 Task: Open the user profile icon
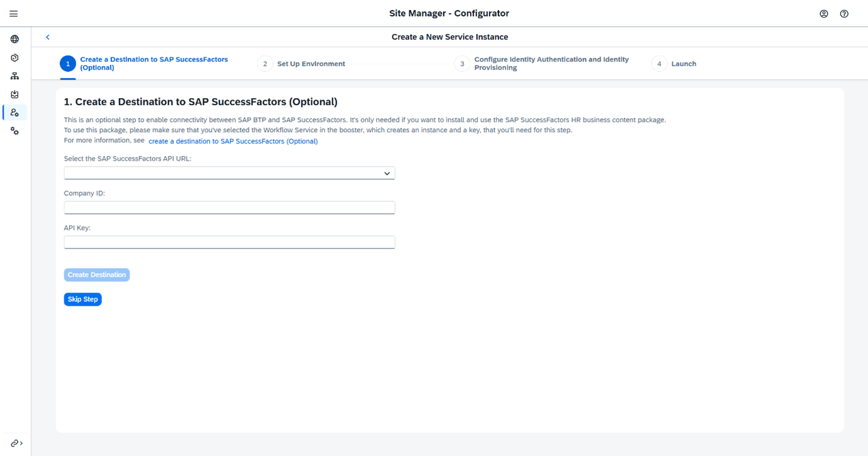(824, 14)
